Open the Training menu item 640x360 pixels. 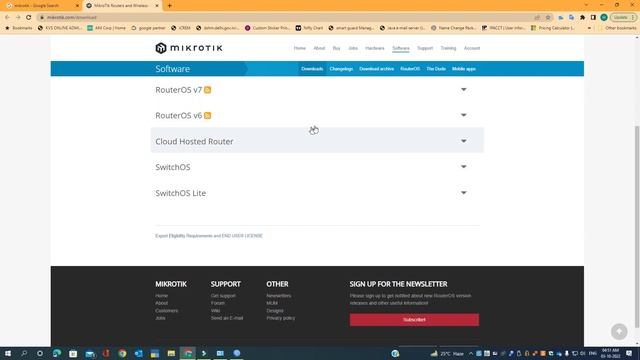tap(448, 48)
